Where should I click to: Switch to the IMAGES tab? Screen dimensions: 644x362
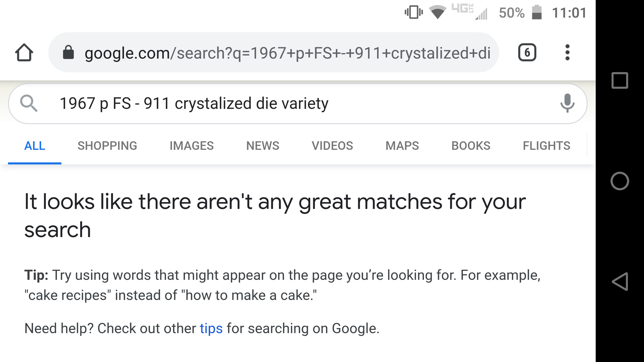pos(192,146)
